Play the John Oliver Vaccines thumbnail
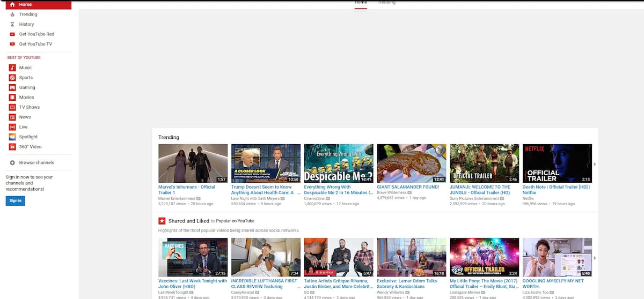 point(193,257)
